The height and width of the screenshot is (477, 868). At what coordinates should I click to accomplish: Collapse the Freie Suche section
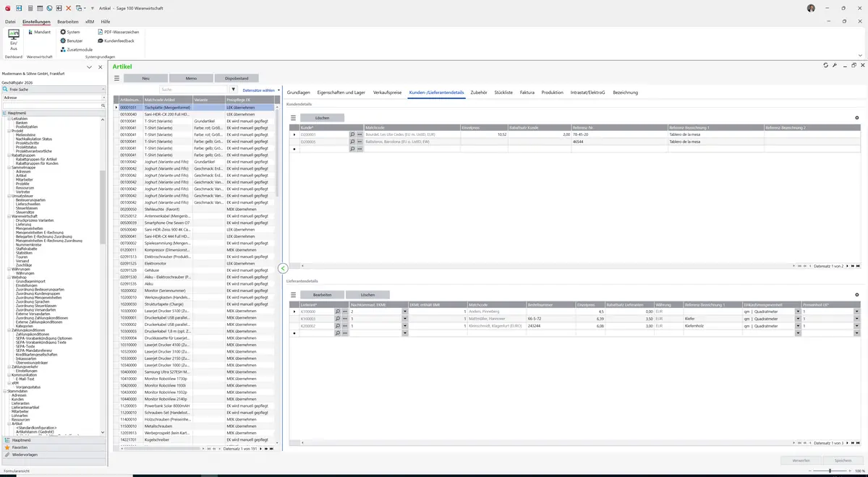coord(103,89)
